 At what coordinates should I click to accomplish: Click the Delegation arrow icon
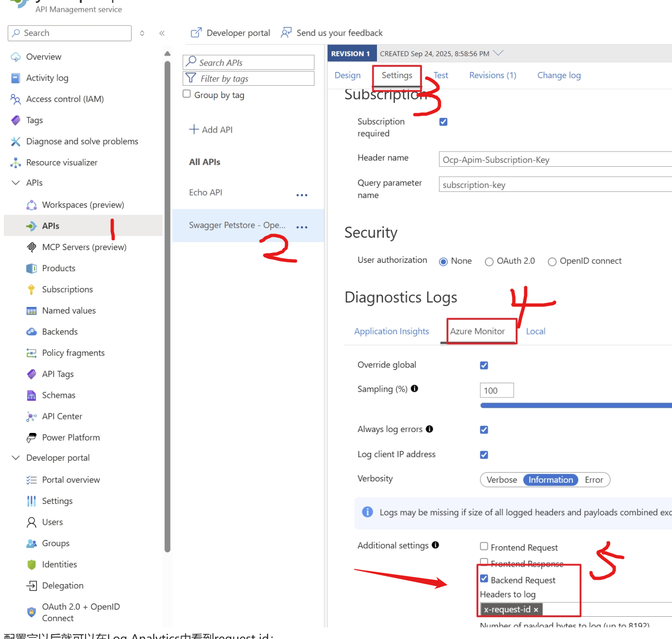(x=32, y=586)
